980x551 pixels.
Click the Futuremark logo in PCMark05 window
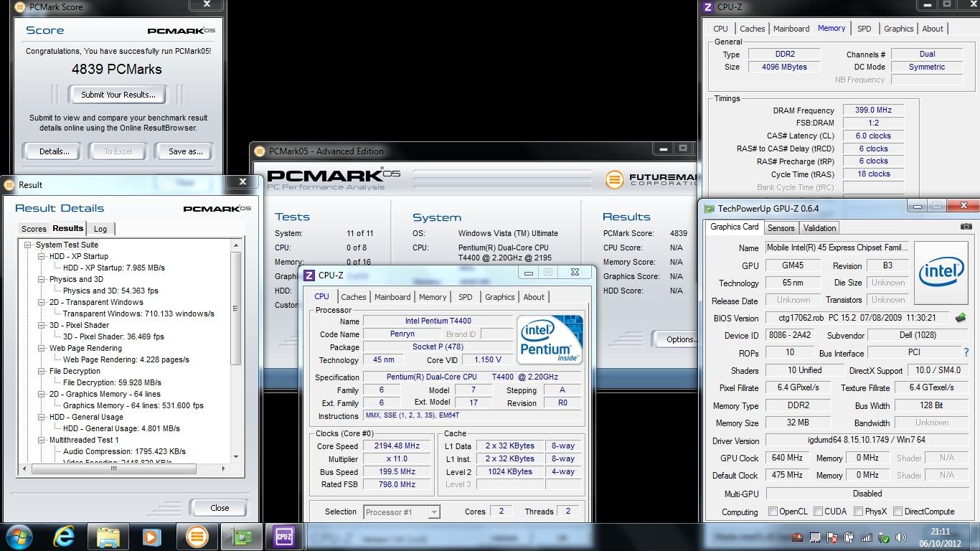coord(614,179)
